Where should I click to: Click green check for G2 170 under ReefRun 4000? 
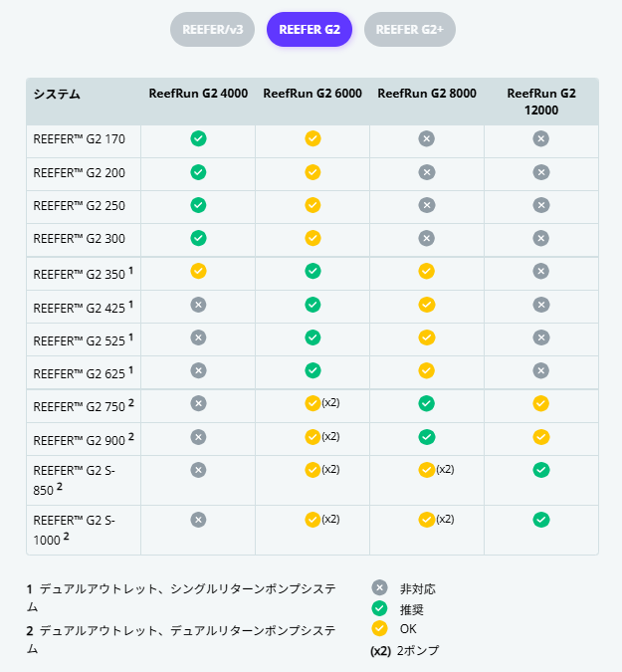click(198, 138)
